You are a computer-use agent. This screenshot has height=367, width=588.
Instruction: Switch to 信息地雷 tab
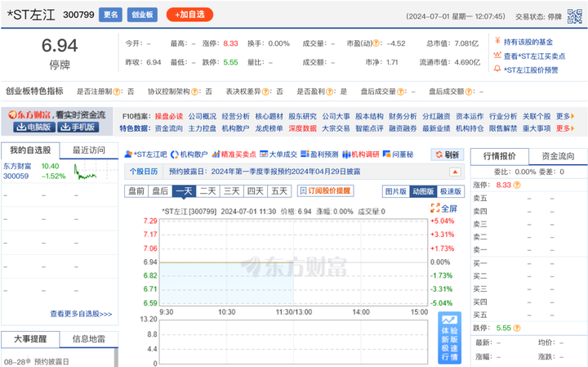coord(89,339)
